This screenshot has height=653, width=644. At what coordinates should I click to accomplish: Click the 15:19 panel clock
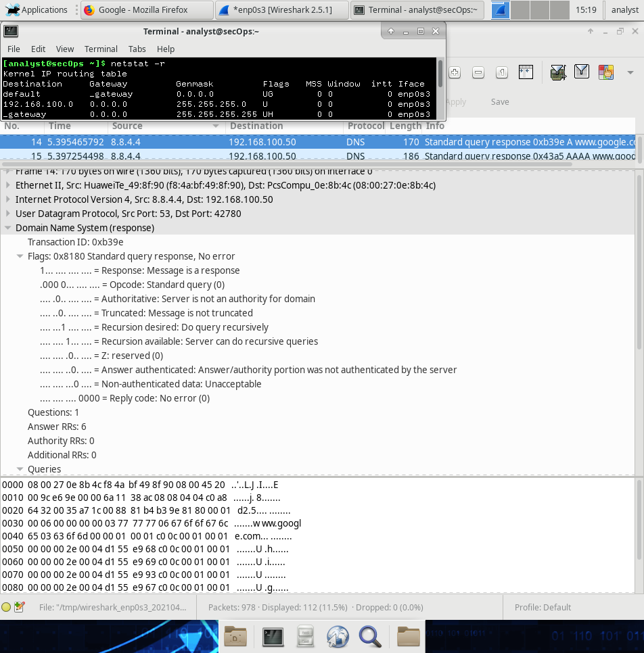(586, 9)
